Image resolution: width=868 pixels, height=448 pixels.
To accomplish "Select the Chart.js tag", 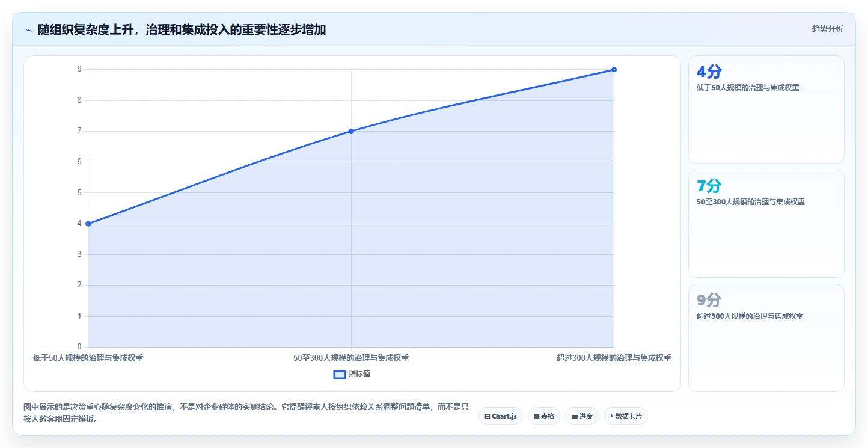I will [500, 416].
